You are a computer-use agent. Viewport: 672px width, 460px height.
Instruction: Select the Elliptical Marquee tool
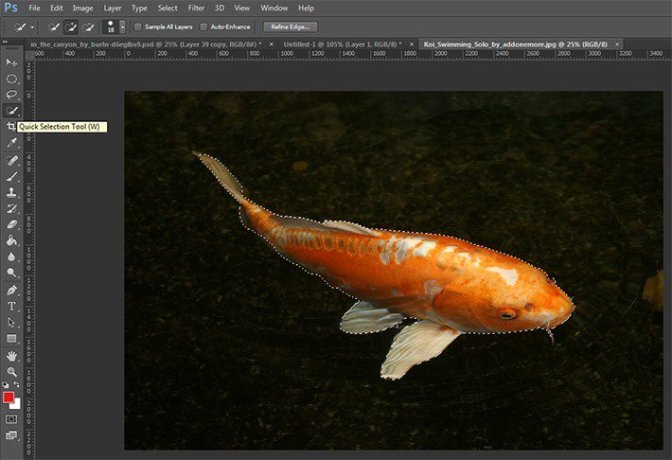coord(12,78)
